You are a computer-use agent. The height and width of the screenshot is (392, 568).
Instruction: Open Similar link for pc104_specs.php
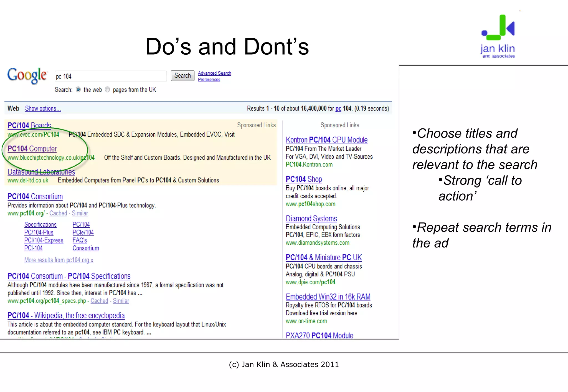point(121,301)
